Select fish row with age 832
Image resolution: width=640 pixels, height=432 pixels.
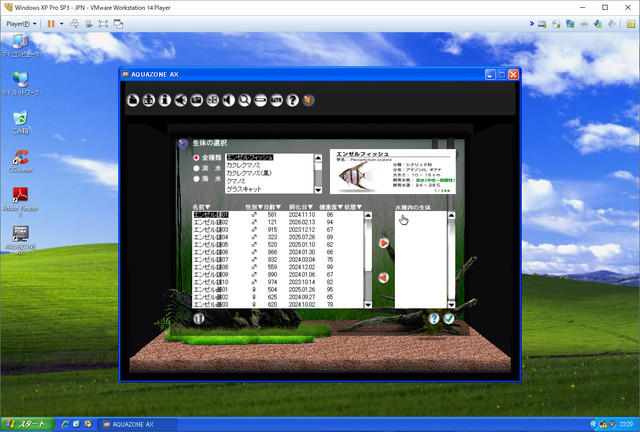click(x=278, y=260)
